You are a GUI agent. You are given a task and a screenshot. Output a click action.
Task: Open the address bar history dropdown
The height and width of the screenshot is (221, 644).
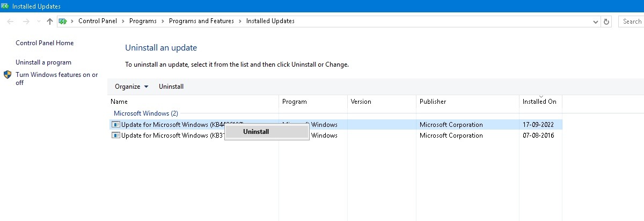pos(596,22)
